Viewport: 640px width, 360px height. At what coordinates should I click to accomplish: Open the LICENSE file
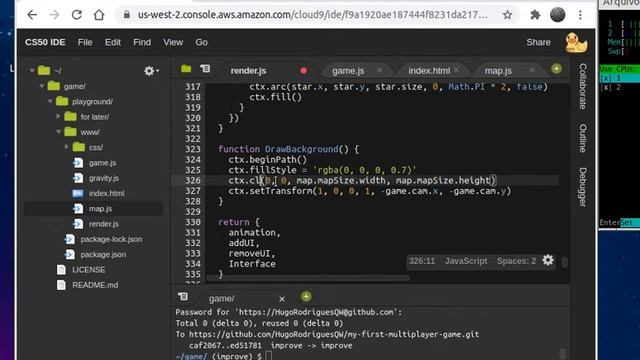point(88,270)
